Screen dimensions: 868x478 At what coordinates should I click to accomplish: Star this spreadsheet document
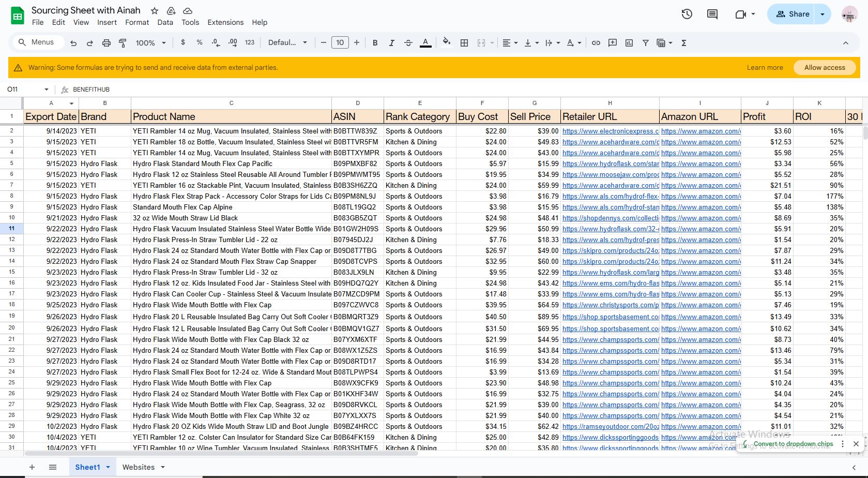click(154, 11)
